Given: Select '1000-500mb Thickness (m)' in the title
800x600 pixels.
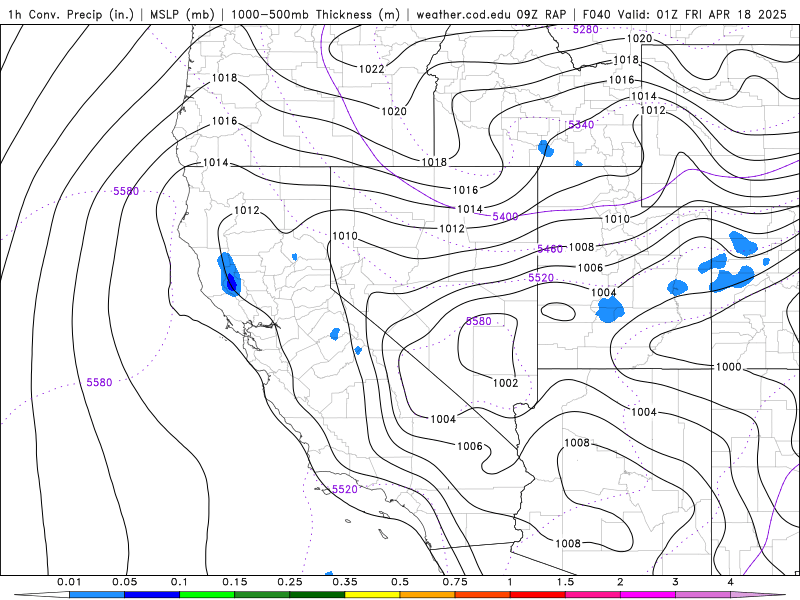Looking at the screenshot, I should tap(315, 14).
